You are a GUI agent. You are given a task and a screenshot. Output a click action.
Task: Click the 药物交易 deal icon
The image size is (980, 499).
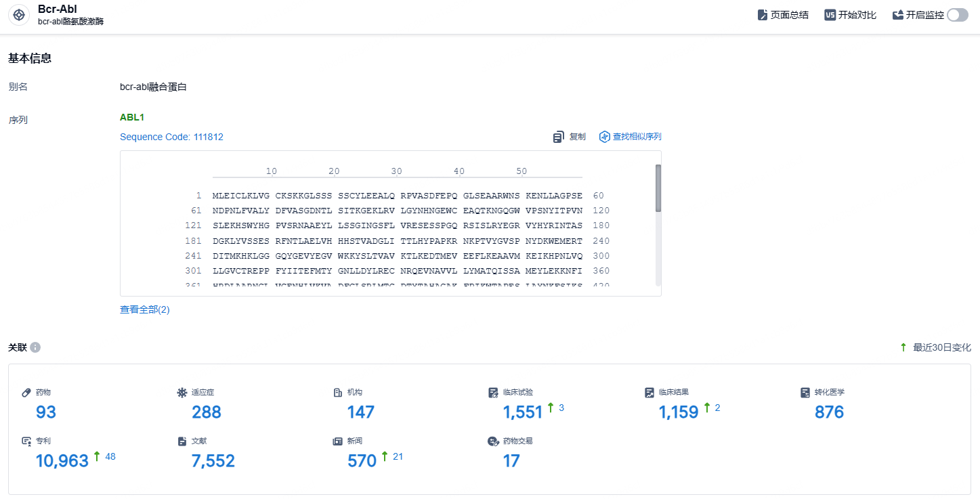click(x=494, y=441)
